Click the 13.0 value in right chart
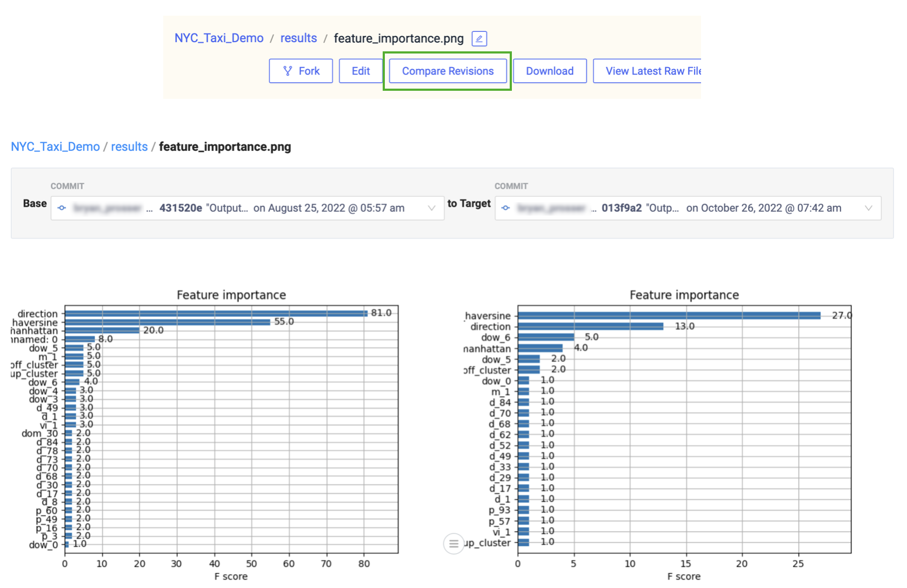The image size is (907, 588). click(684, 326)
